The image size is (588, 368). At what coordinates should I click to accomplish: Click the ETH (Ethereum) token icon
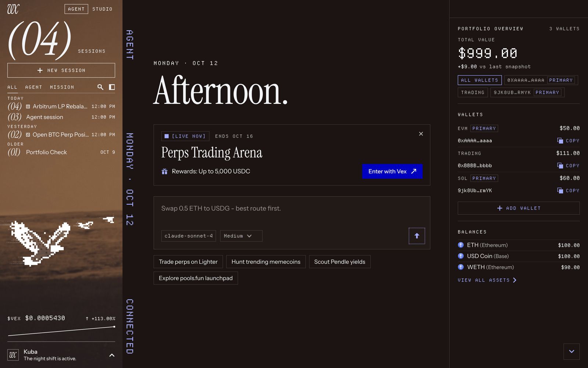click(461, 245)
